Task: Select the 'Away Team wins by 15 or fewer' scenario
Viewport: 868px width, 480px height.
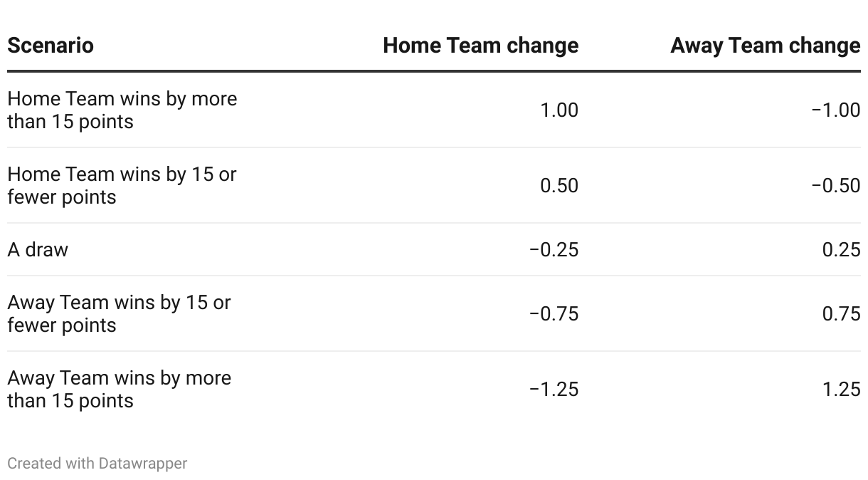Action: pos(119,314)
